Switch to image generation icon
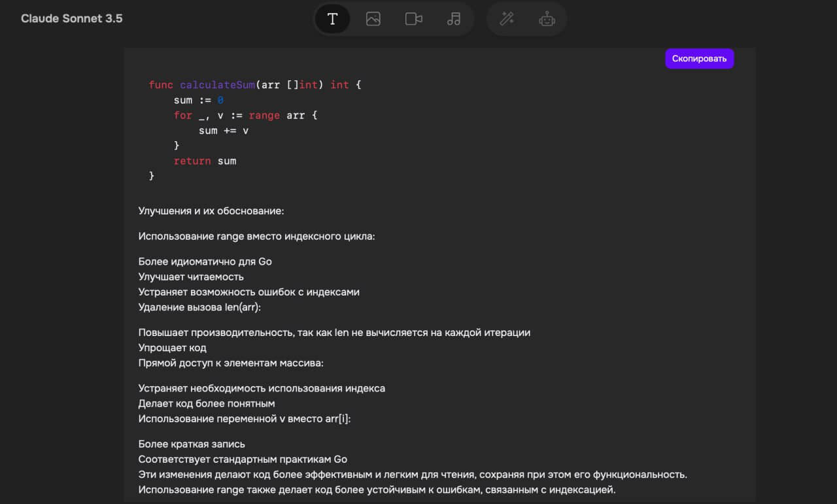This screenshot has width=837, height=504. pyautogui.click(x=373, y=19)
